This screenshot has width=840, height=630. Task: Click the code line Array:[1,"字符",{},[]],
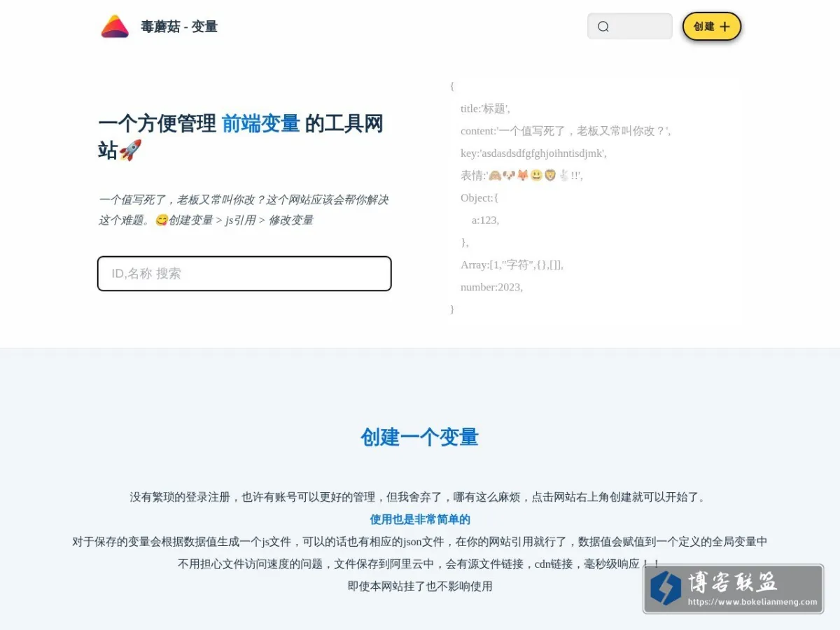(512, 265)
